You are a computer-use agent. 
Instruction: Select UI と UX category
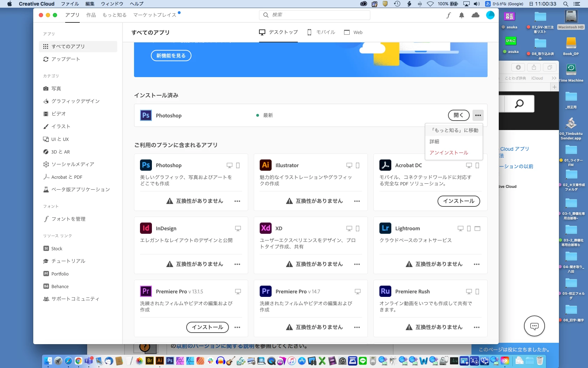click(78, 139)
